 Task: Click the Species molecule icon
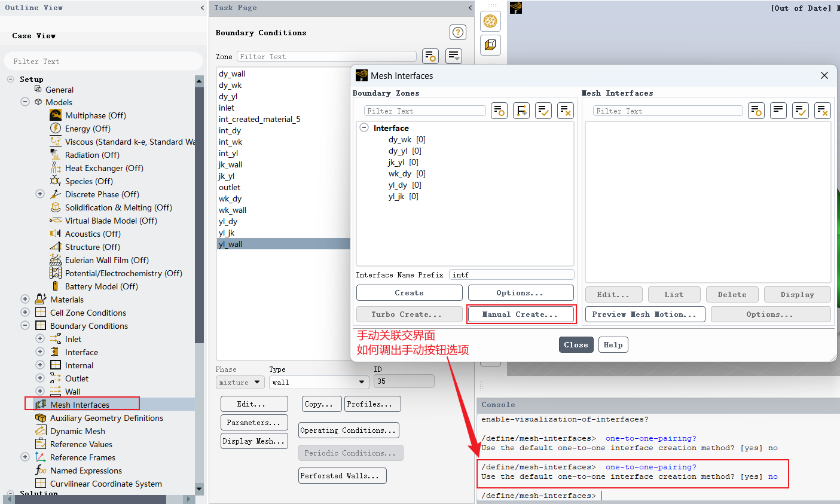56,181
